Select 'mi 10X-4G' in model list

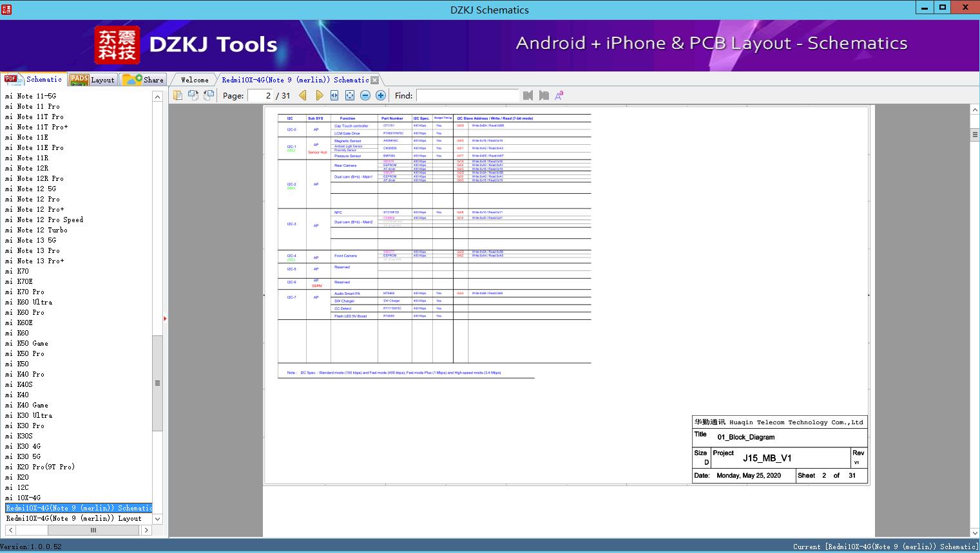(x=23, y=498)
